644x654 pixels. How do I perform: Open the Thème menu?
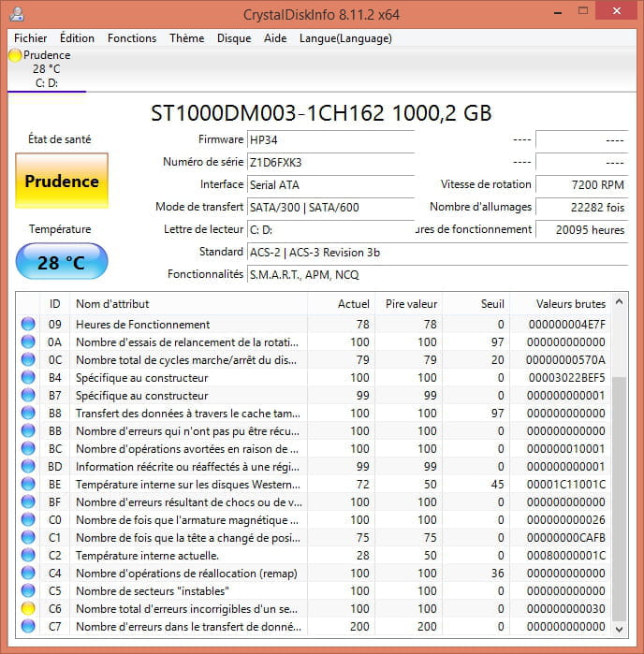(186, 38)
